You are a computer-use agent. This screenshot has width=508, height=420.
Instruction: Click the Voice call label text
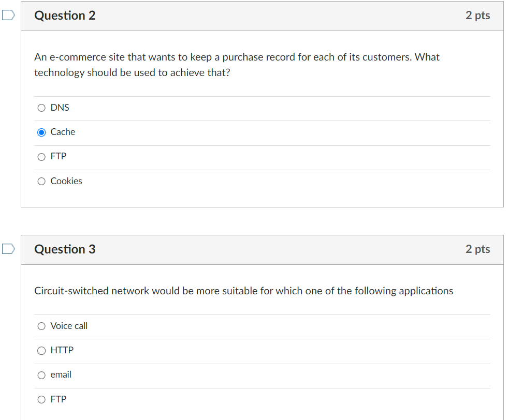(x=69, y=326)
